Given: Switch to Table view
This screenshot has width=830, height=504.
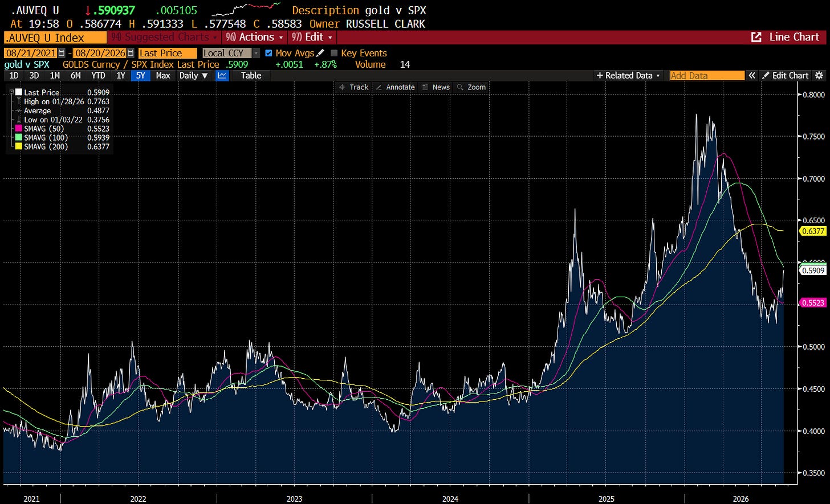Looking at the screenshot, I should pos(251,75).
